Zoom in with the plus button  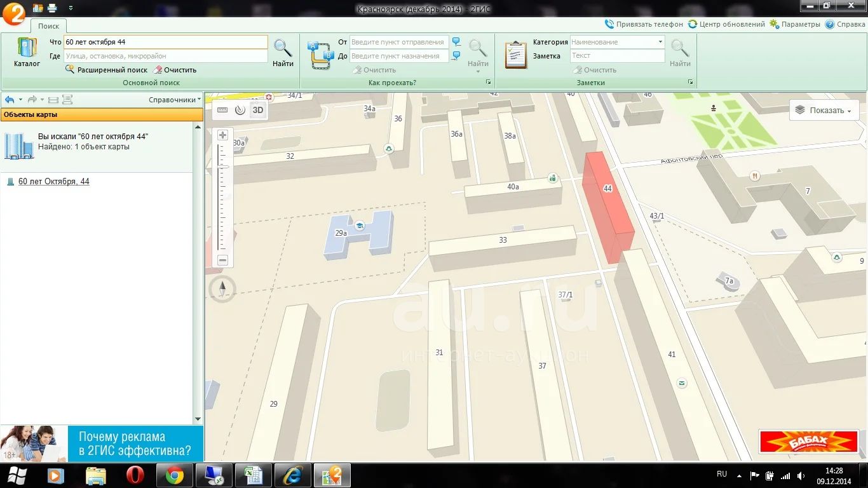[x=222, y=135]
